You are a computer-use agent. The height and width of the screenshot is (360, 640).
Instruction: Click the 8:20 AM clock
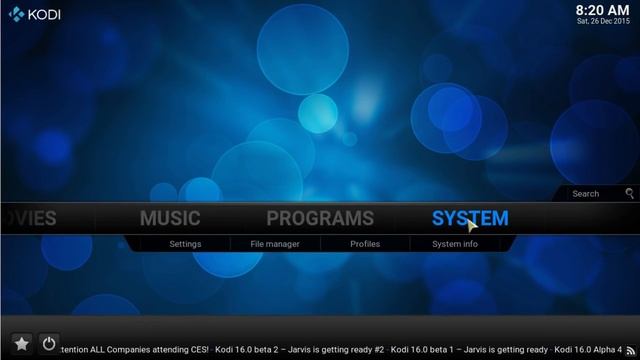(602, 10)
